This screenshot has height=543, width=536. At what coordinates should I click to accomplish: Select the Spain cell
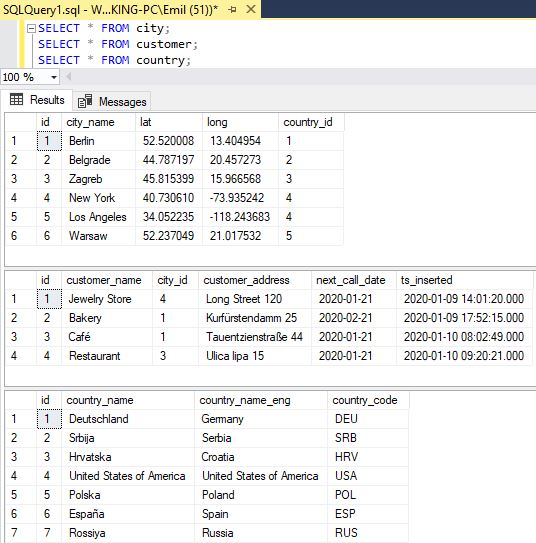(x=261, y=514)
